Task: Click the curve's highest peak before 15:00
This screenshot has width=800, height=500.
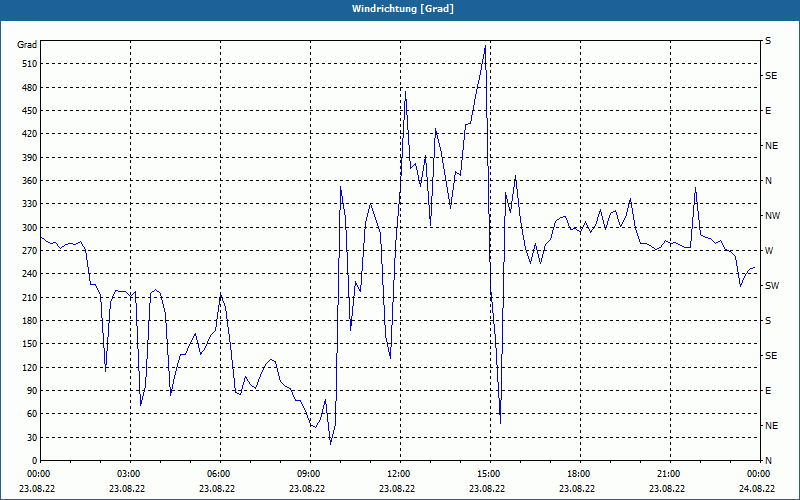Action: coord(485,46)
